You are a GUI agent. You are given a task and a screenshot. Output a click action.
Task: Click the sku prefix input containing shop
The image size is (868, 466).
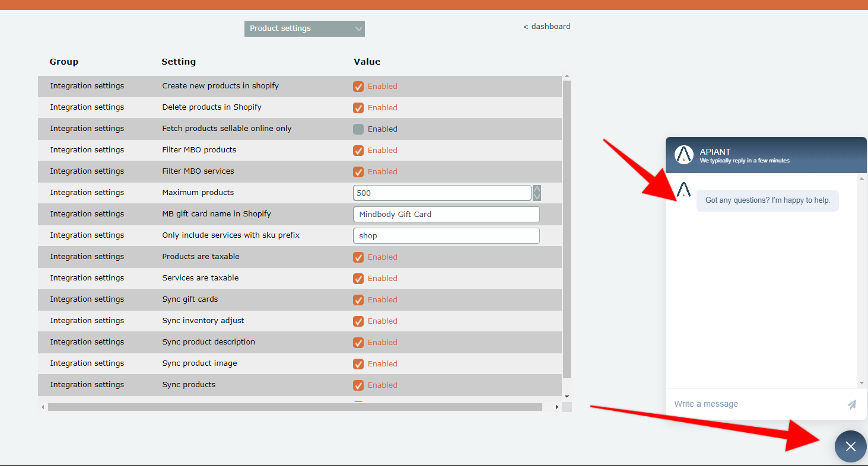point(446,236)
